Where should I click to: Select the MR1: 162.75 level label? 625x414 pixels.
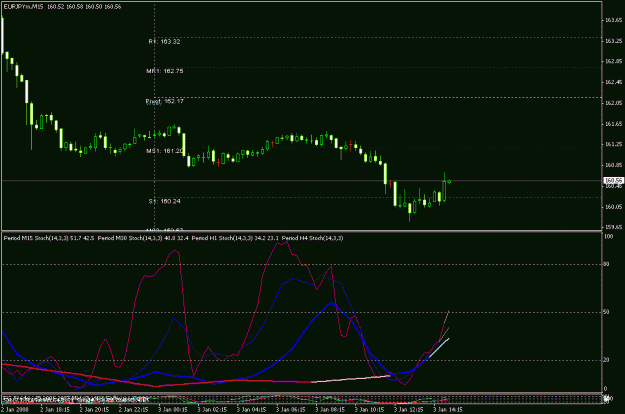click(165, 71)
